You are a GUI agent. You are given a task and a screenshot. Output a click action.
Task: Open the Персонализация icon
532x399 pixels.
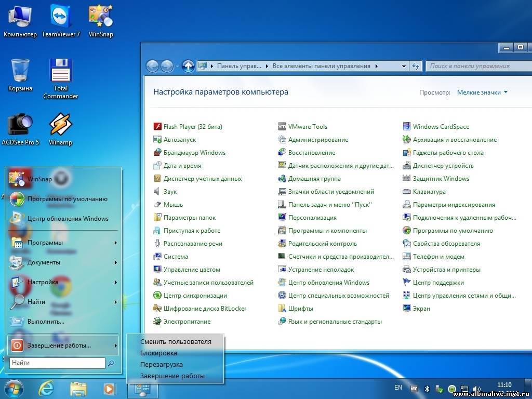click(282, 218)
